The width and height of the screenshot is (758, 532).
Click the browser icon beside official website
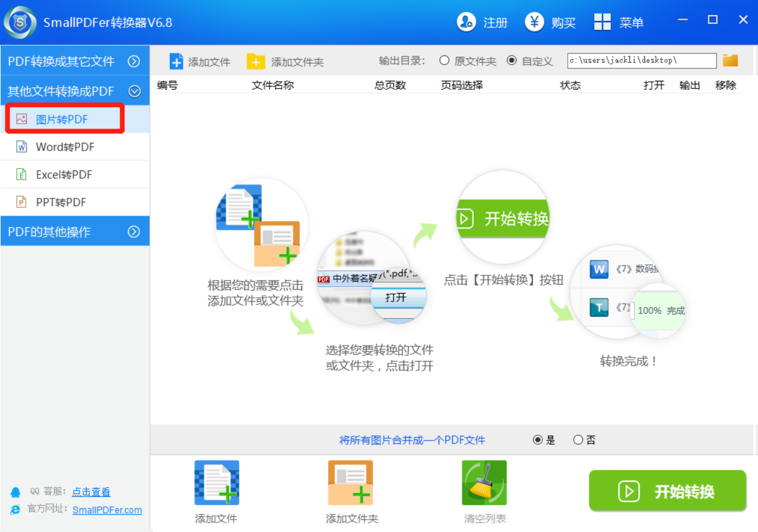tap(16, 510)
